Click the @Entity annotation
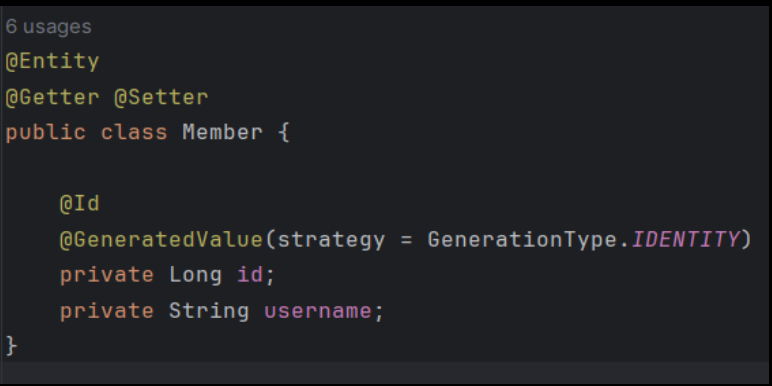 (x=52, y=62)
